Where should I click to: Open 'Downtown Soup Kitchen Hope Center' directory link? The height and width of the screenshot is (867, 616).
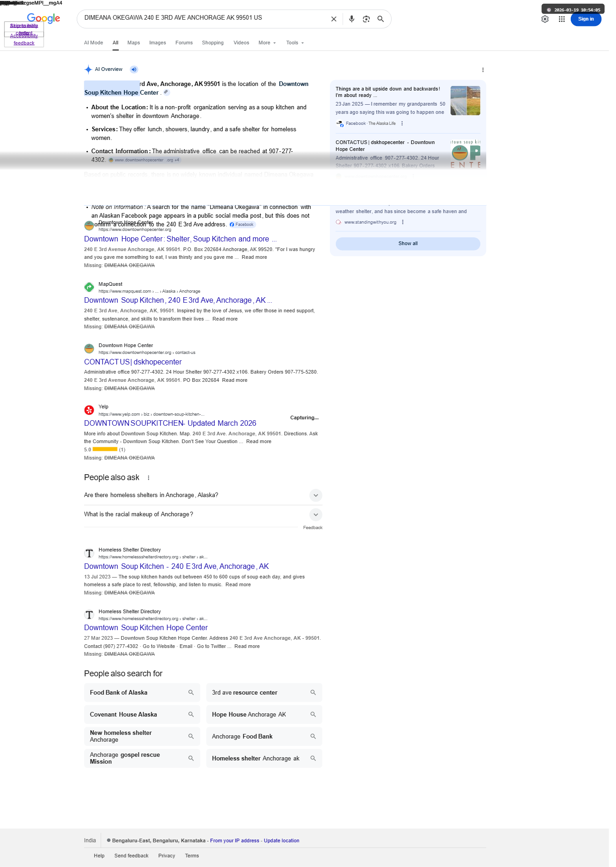click(146, 628)
